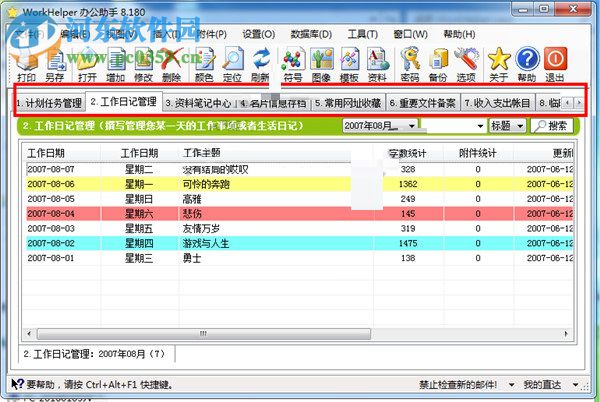The height and width of the screenshot is (402, 600).
Task: Click the help cursor icon in status bar
Action: coord(17,384)
